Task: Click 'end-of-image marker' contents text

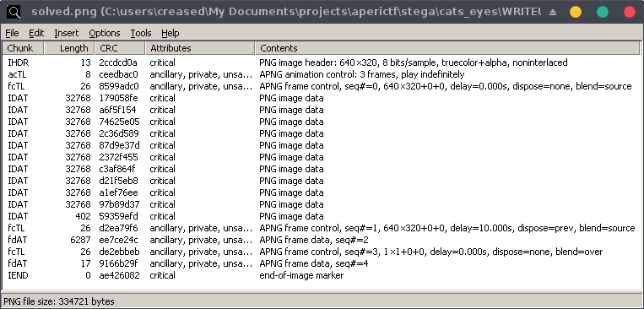Action: click(301, 275)
